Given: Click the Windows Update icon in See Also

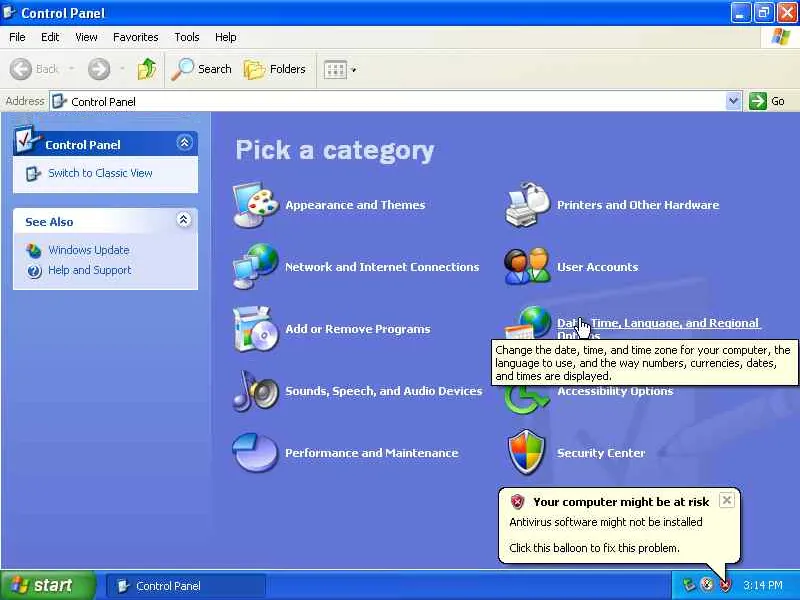Looking at the screenshot, I should click(34, 251).
